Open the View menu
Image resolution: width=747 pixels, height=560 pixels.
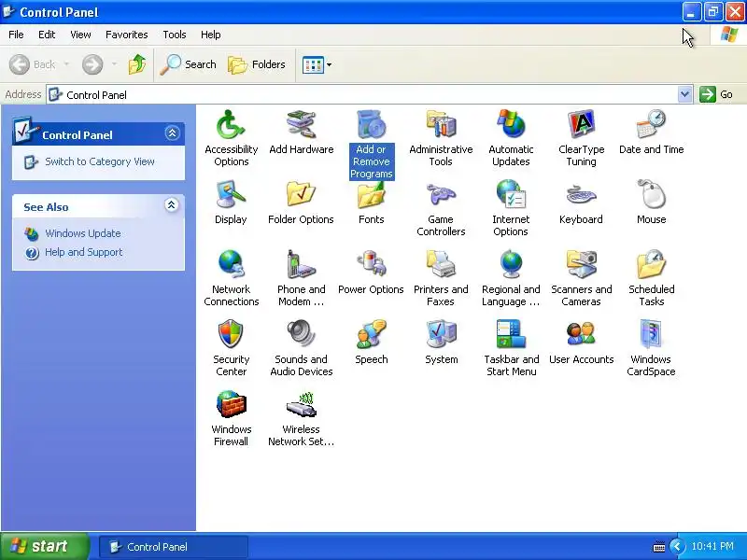pos(80,35)
